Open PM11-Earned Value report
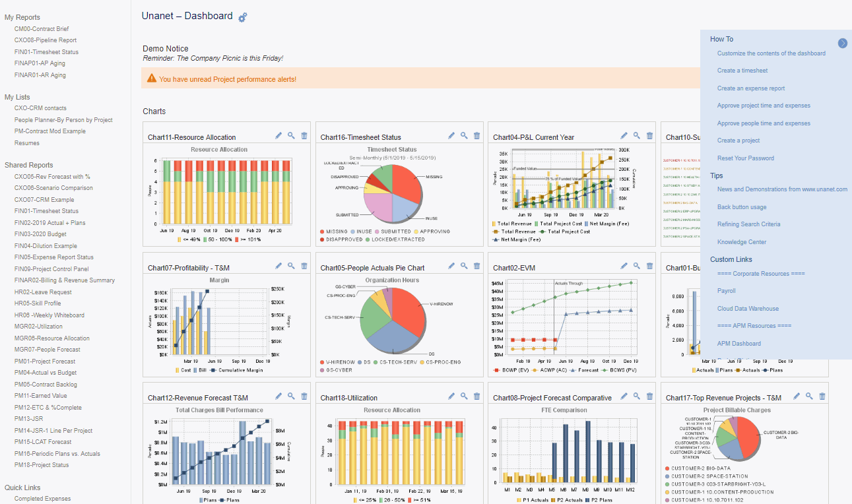 pos(41,396)
